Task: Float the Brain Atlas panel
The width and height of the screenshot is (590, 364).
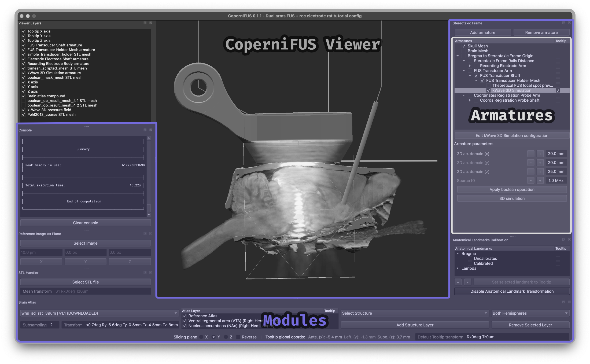Action: (564, 302)
